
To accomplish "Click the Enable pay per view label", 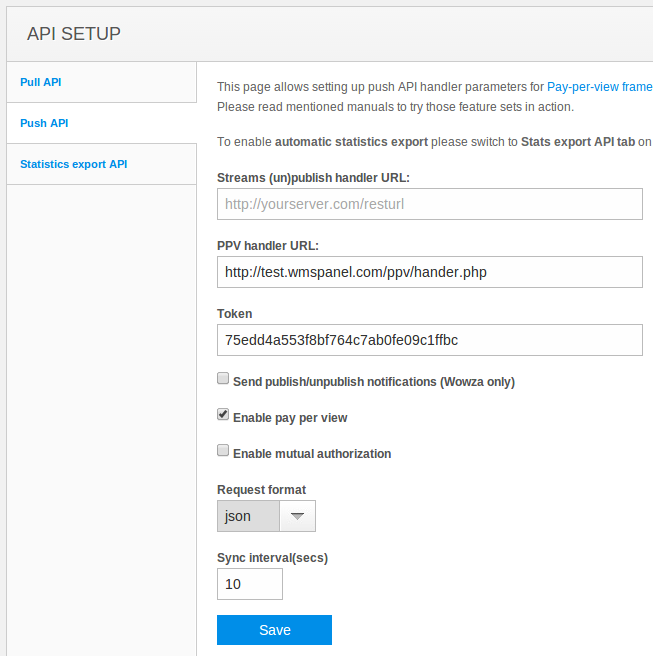I will [x=290, y=418].
